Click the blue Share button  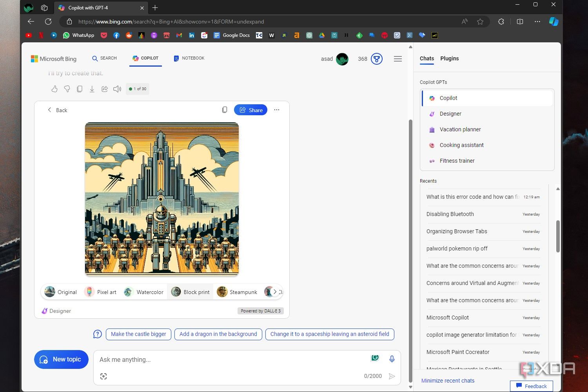tap(251, 110)
